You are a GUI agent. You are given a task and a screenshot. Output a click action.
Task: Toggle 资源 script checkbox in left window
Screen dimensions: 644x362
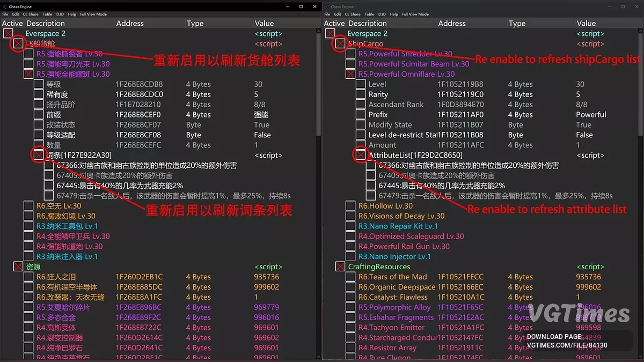tap(18, 267)
